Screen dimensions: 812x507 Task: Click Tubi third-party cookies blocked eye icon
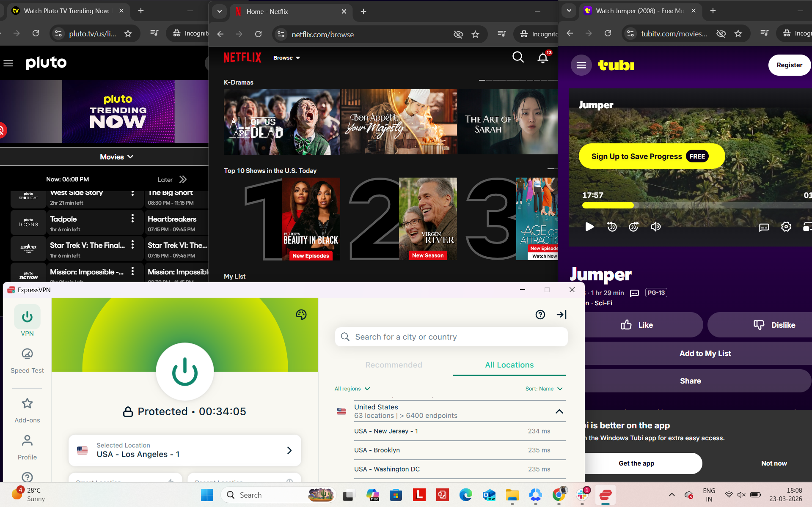721,33
